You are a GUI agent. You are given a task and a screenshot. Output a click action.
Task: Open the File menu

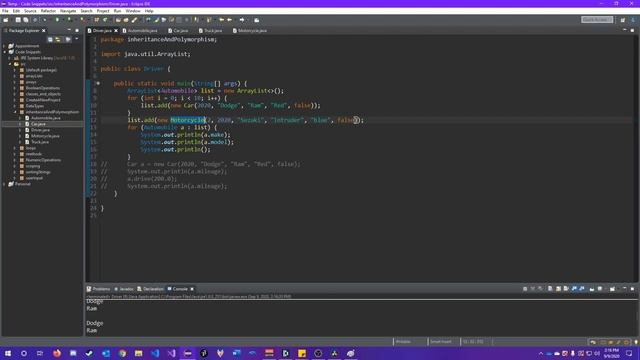5,11
